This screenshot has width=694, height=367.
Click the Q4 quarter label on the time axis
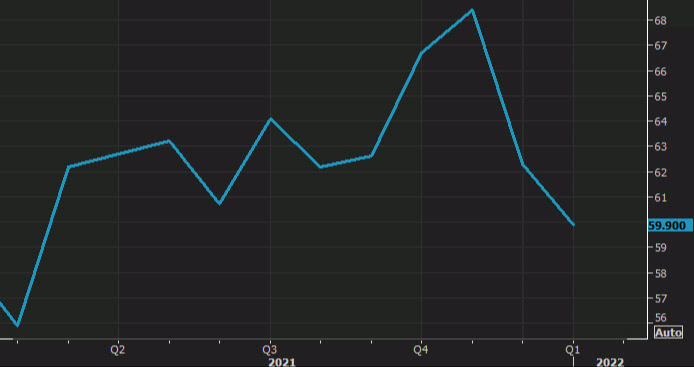pos(421,350)
